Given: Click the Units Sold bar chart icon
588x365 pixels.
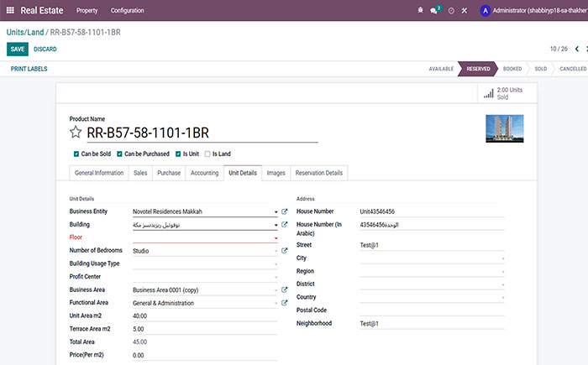Looking at the screenshot, I should (488, 93).
